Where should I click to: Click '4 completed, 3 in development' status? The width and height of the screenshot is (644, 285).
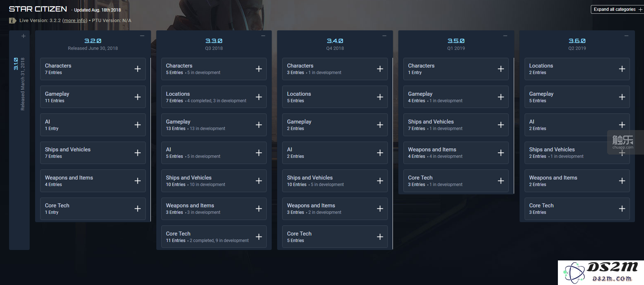pyautogui.click(x=217, y=101)
